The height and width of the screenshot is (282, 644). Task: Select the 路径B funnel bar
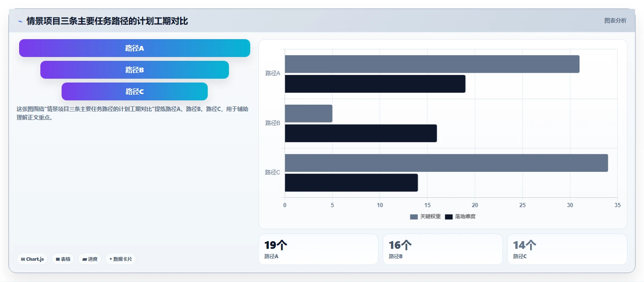click(x=135, y=70)
